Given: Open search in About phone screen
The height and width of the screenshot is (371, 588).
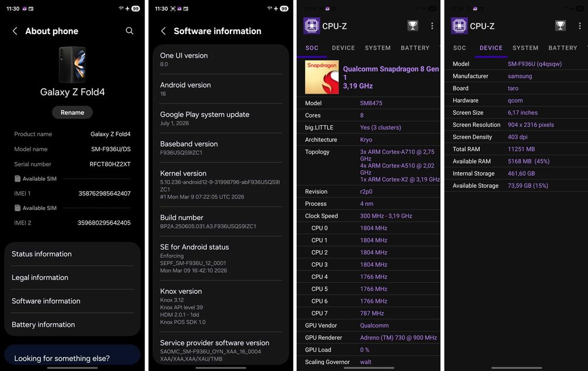Looking at the screenshot, I should coord(129,31).
